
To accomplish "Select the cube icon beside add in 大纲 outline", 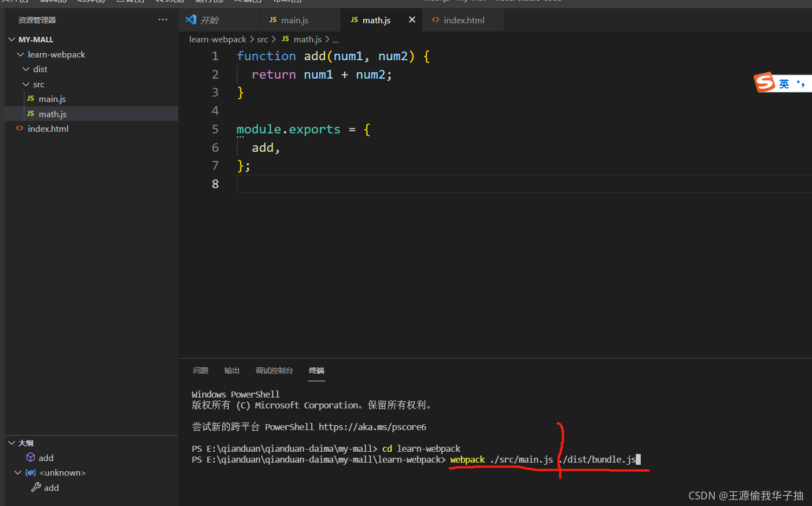I will [x=31, y=457].
